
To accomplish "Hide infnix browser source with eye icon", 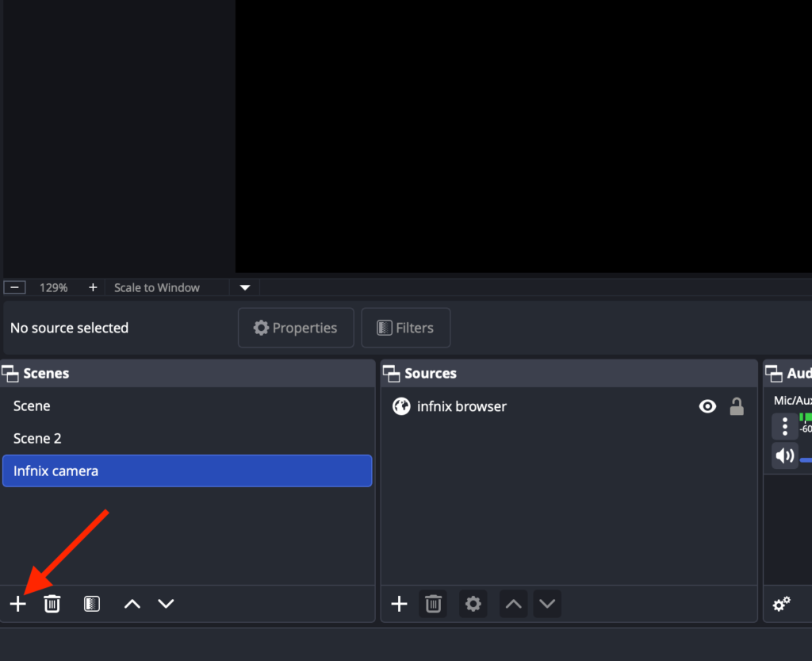I will click(707, 407).
